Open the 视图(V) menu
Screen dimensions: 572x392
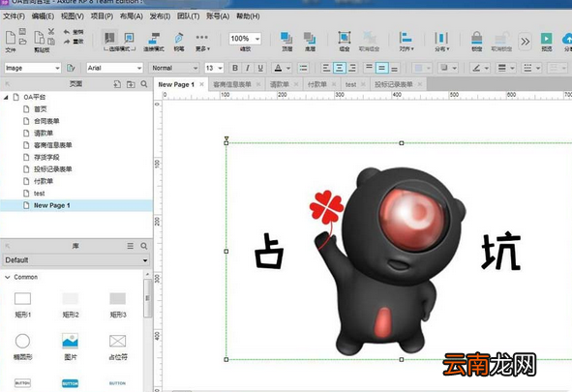(x=73, y=16)
